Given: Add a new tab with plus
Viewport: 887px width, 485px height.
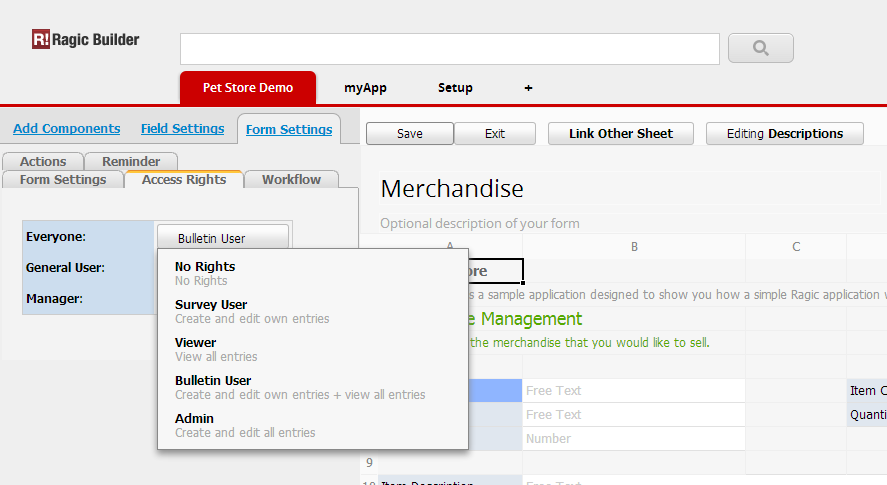Looking at the screenshot, I should tap(528, 88).
